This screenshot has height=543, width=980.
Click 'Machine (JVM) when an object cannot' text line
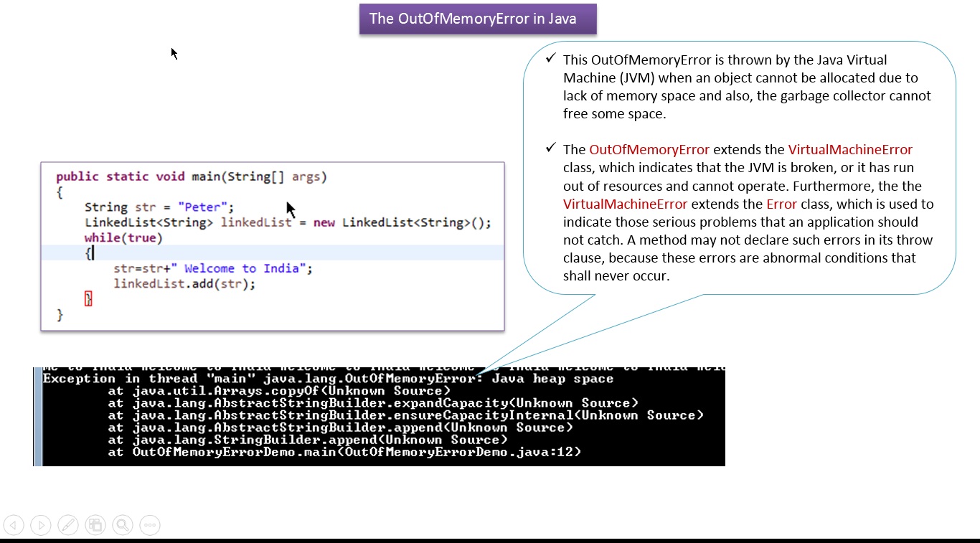[740, 78]
